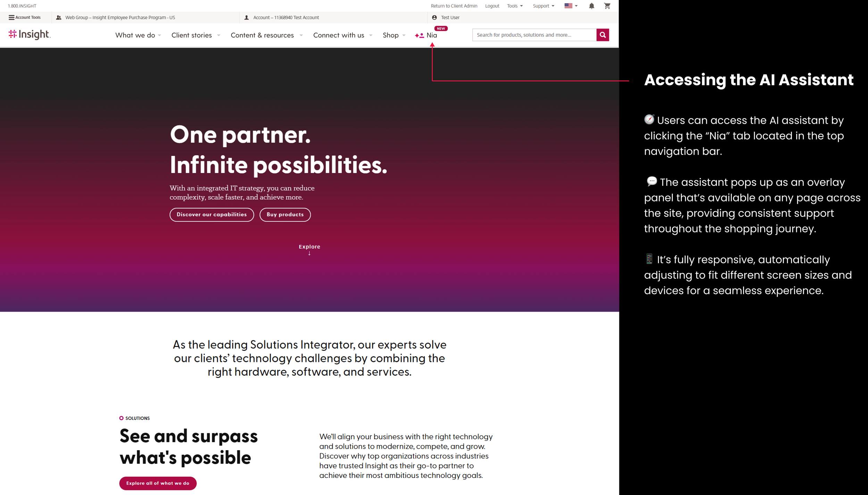Screen dimensions: 868x495
Task: Click the Insight logo
Action: pyautogui.click(x=30, y=34)
